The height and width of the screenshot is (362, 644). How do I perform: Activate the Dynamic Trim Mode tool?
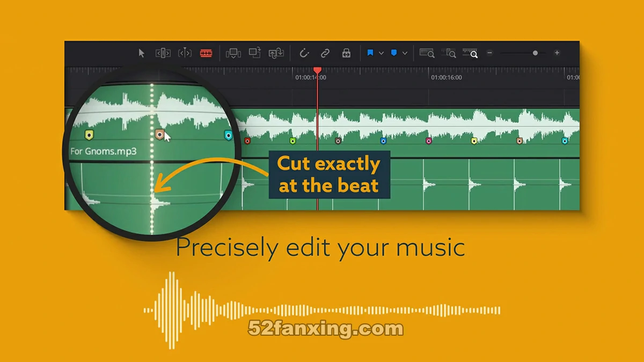click(x=185, y=53)
